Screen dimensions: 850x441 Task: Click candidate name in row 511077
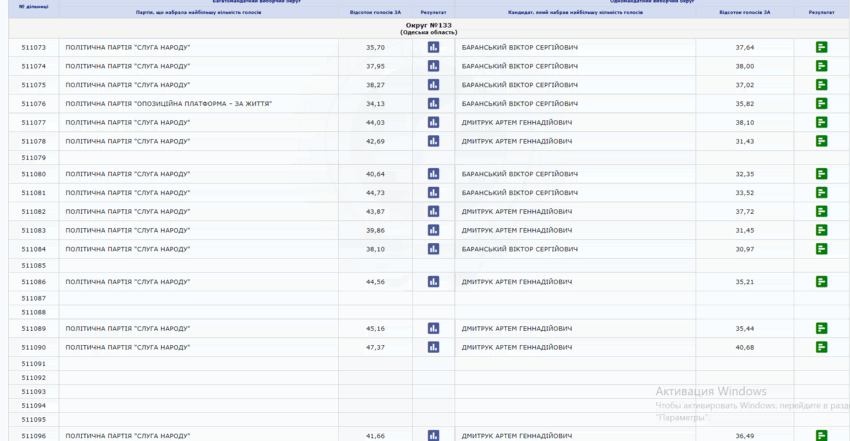(x=517, y=122)
